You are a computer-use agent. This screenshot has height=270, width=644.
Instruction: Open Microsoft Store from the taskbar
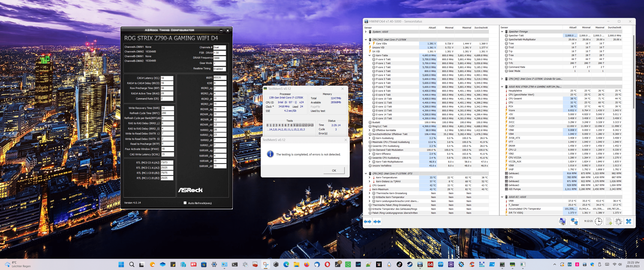(203, 264)
